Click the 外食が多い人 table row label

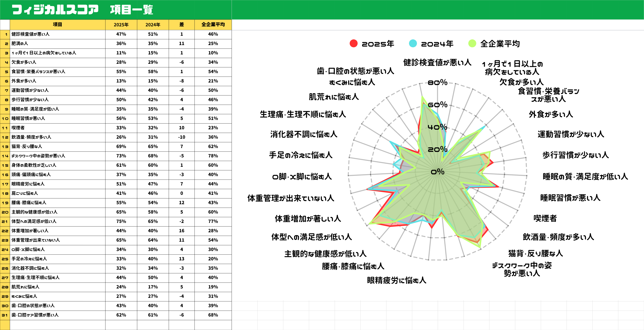pos(24,81)
